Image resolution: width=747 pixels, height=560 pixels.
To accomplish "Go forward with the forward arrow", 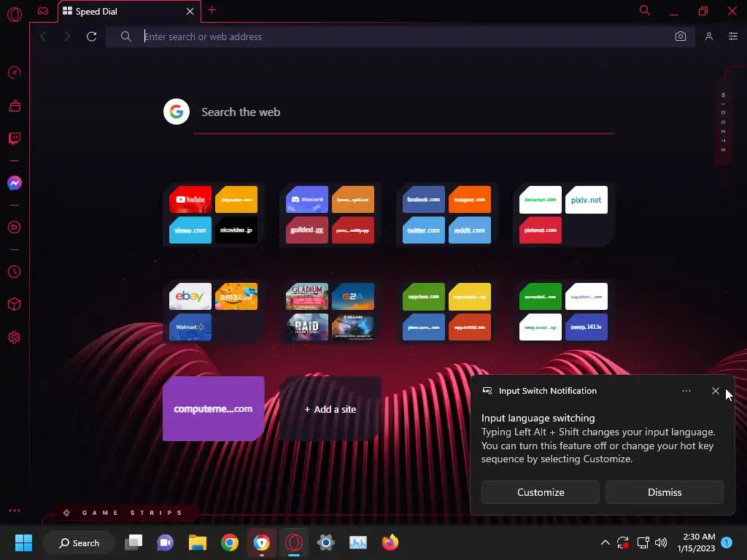I will (67, 36).
